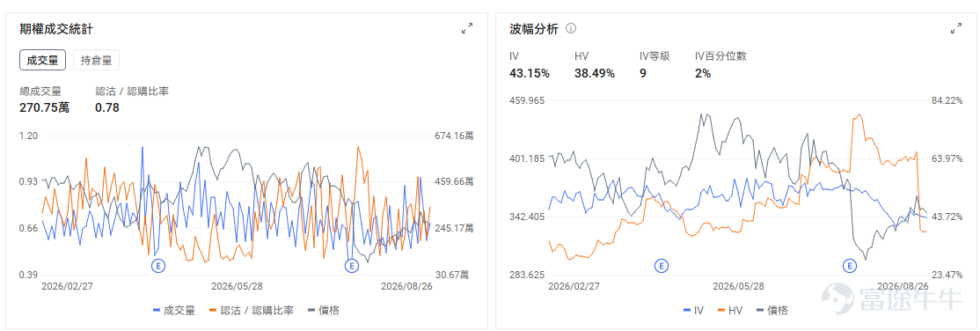Click first earnings E marker in 期權成交統計 chart
This screenshot has width=980, height=331.
pos(158,266)
